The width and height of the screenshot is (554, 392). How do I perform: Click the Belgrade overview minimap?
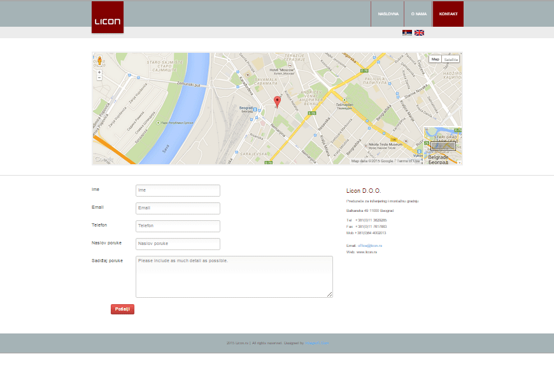[x=443, y=146]
